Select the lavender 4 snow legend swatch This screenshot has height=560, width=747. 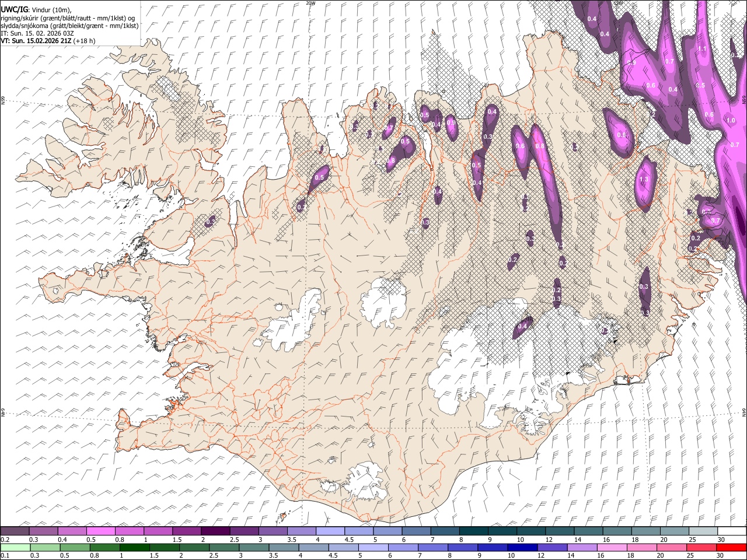tap(330, 531)
